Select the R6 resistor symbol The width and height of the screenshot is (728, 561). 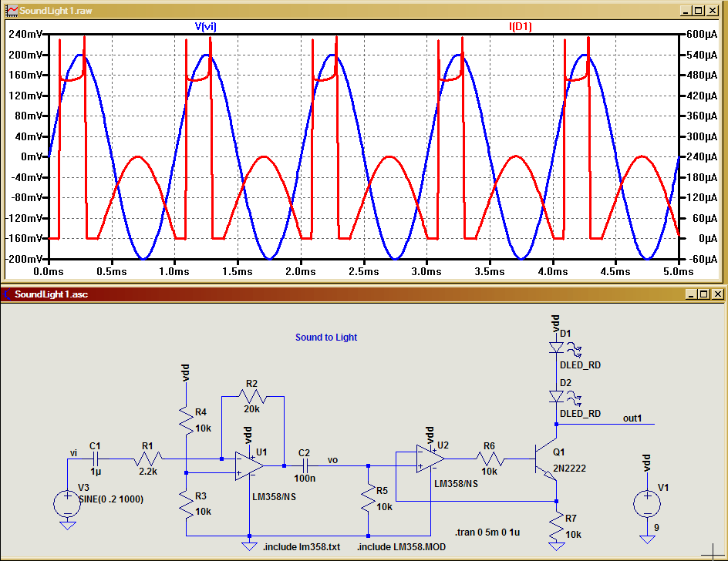coord(490,459)
